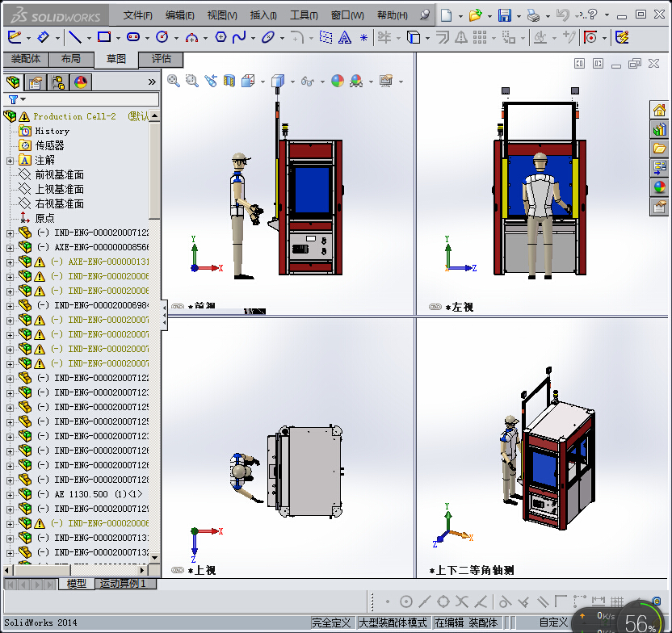Open the 文件(F) menu
This screenshot has width=672, height=633.
click(x=137, y=15)
